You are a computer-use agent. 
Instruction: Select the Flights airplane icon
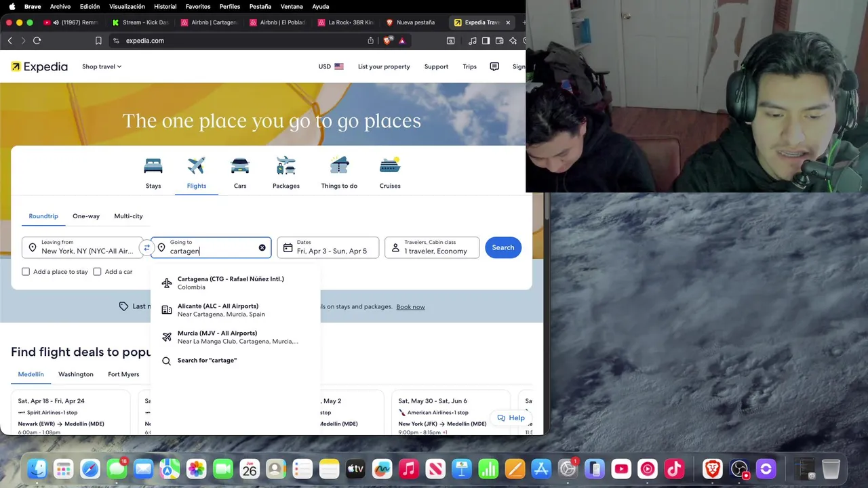point(197,166)
